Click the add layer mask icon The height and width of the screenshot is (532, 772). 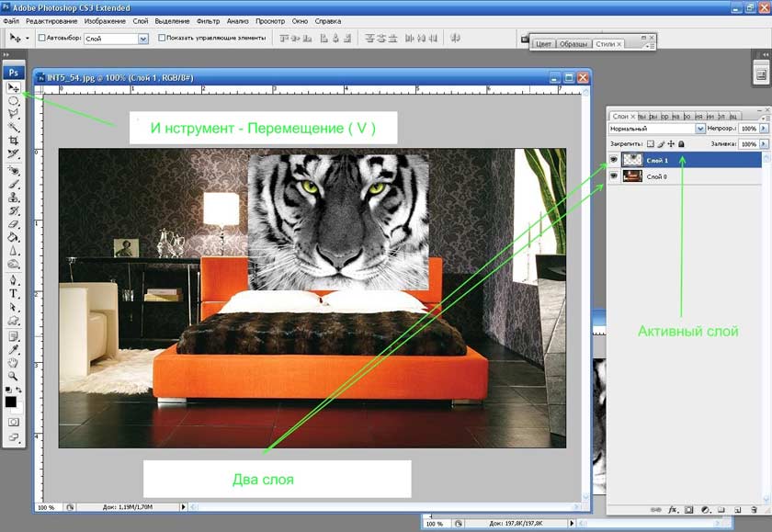pyautogui.click(x=688, y=508)
